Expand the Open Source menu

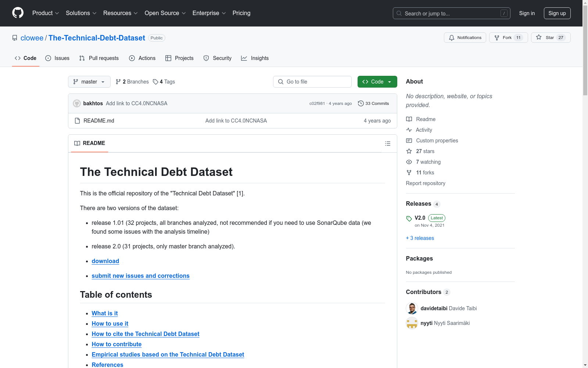[165, 13]
